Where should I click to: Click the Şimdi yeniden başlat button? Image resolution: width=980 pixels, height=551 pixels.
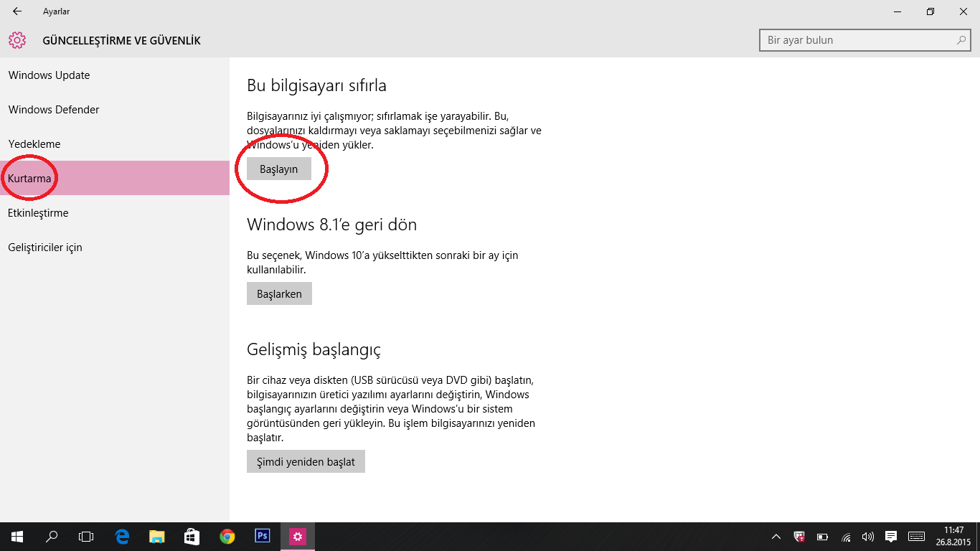click(306, 462)
